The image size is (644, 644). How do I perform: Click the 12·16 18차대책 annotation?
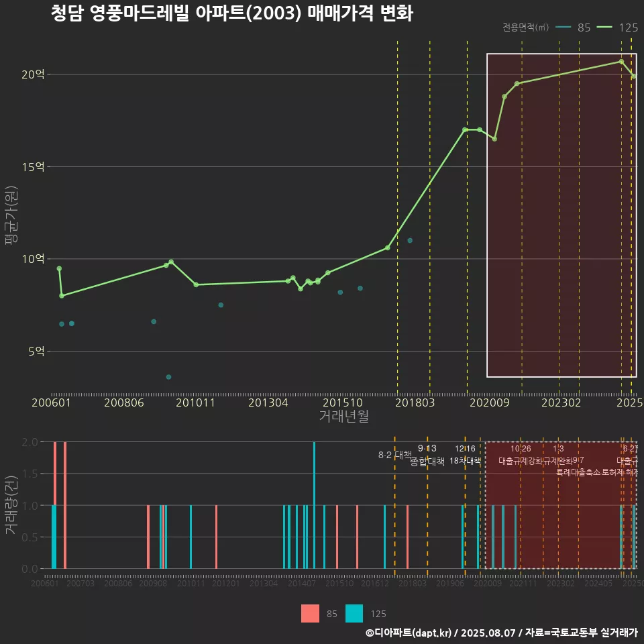465,455
